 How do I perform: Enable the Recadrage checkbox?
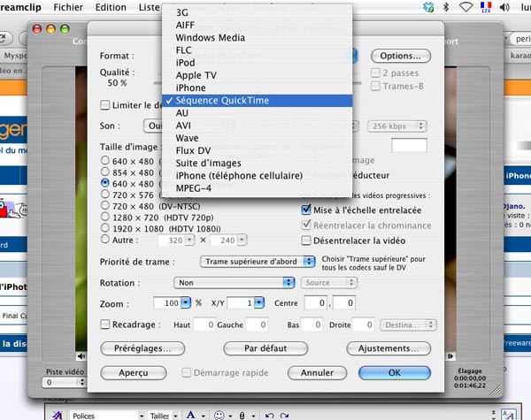point(105,325)
